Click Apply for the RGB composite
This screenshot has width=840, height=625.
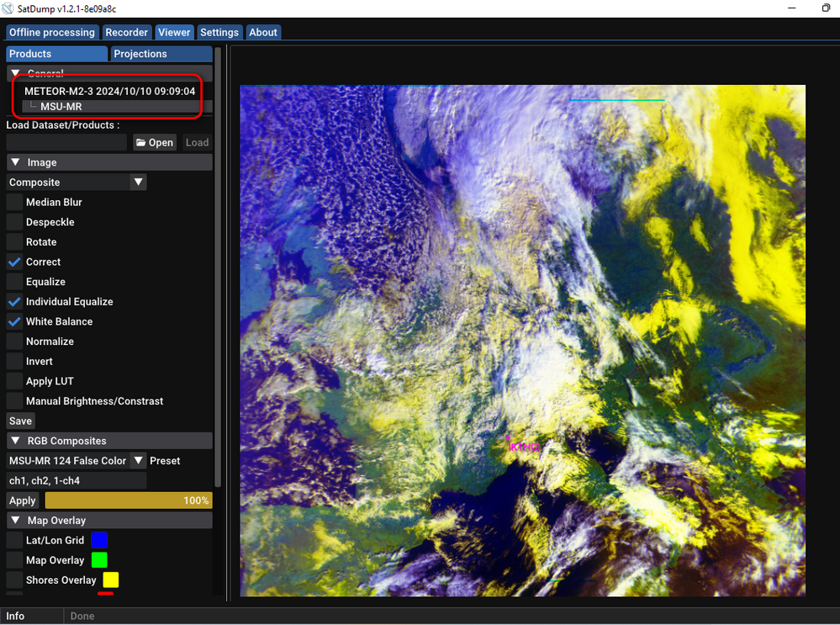pyautogui.click(x=22, y=501)
